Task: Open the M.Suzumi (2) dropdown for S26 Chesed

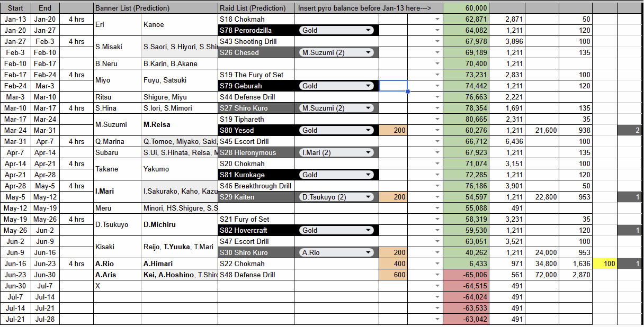Action: (x=336, y=52)
